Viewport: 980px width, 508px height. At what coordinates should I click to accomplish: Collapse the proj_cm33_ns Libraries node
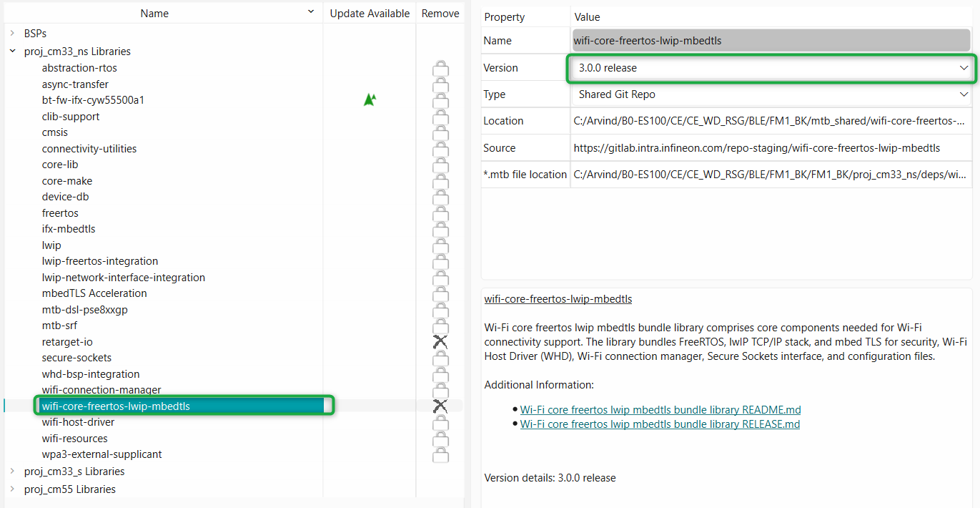click(x=12, y=52)
